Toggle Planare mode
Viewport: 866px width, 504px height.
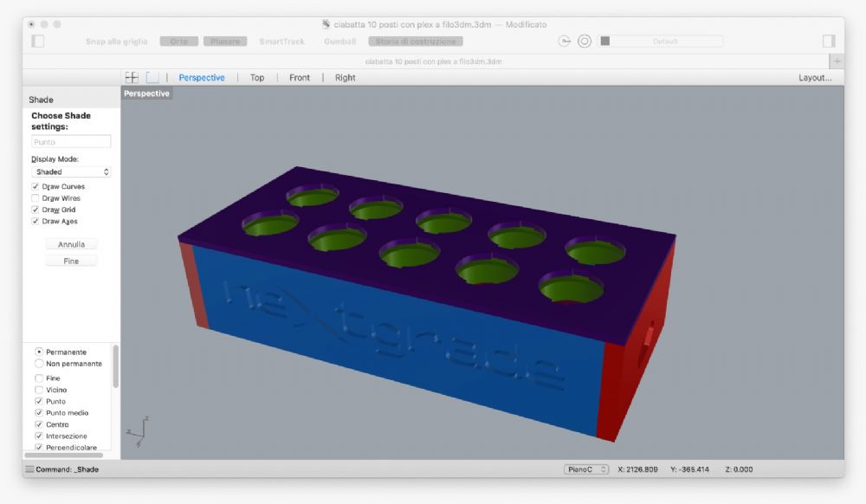click(x=225, y=42)
